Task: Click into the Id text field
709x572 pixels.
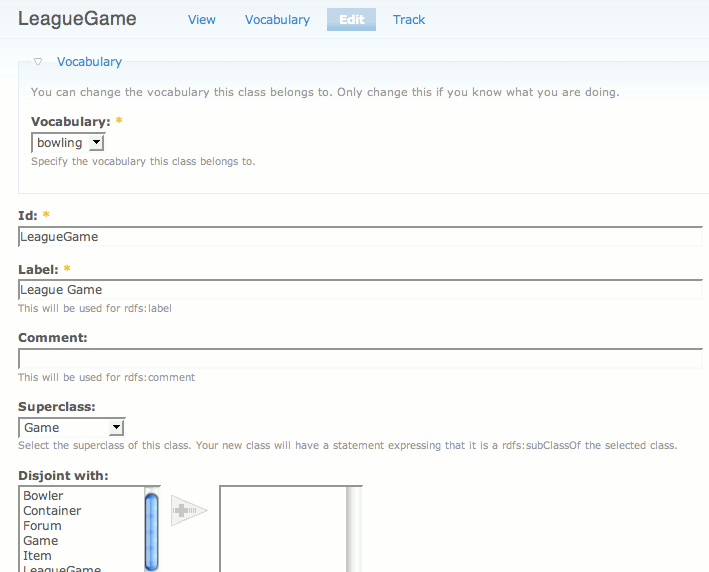Action: 360,237
